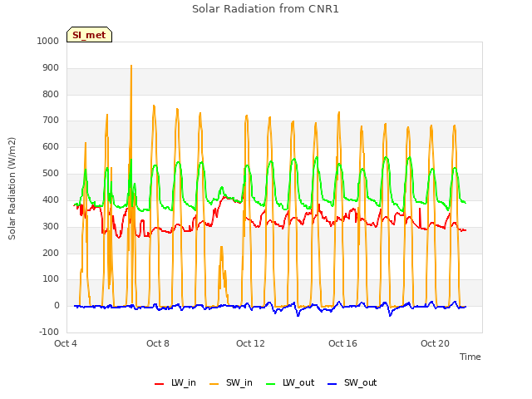Toggle the LW_out legend entry
This screenshot has height=399, width=532.
point(290,382)
